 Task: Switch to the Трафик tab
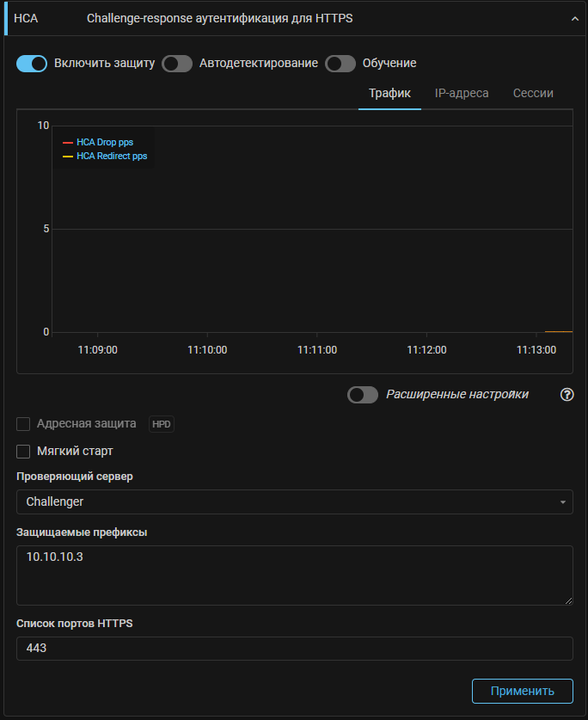[x=389, y=93]
